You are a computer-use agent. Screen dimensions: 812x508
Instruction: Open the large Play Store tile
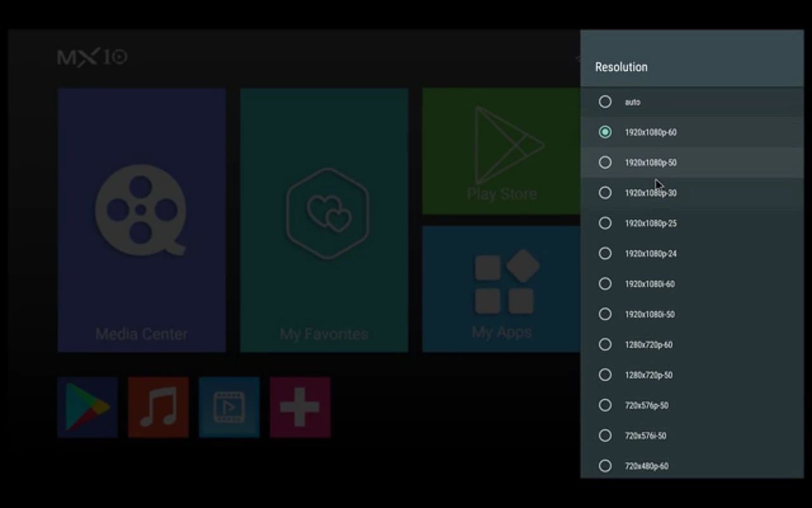click(x=501, y=151)
